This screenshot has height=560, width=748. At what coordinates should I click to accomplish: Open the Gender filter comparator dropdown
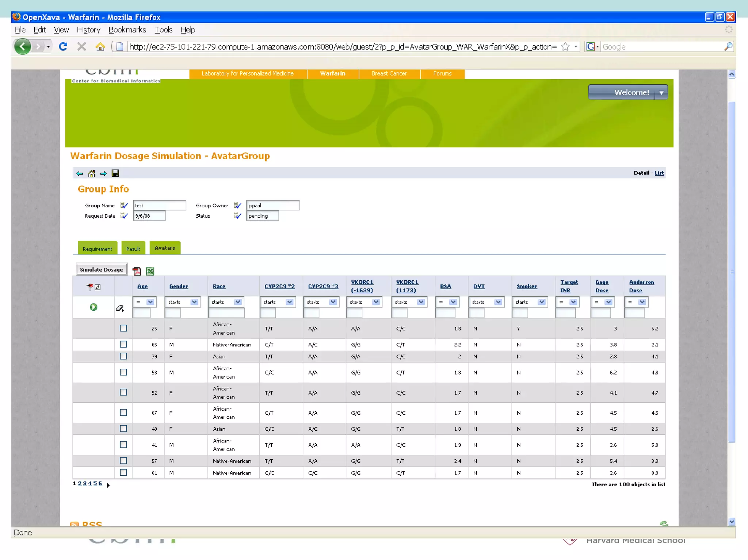[x=194, y=302]
